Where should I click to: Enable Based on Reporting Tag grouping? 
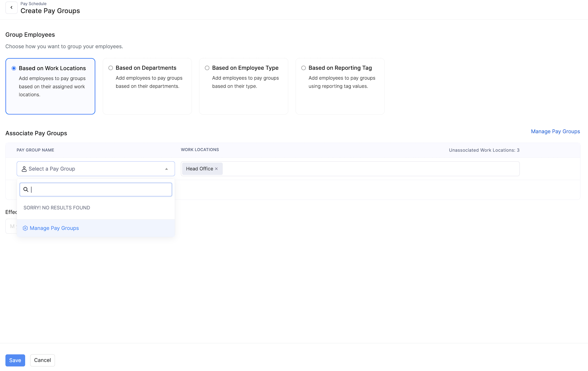[303, 68]
